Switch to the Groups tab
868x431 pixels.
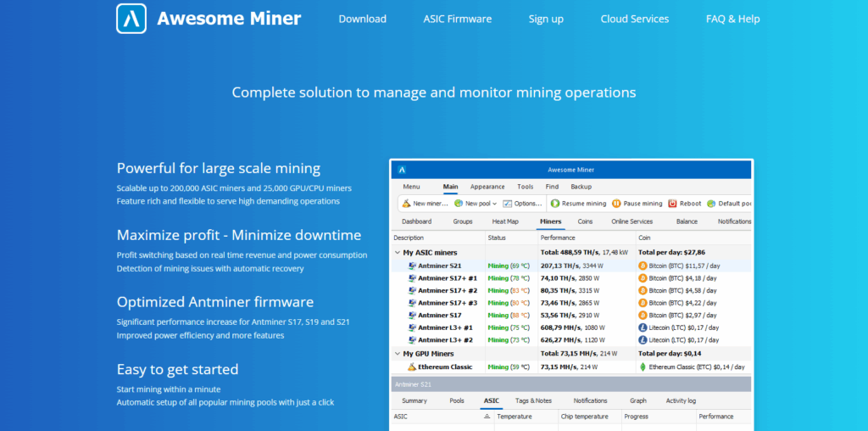[x=463, y=221]
